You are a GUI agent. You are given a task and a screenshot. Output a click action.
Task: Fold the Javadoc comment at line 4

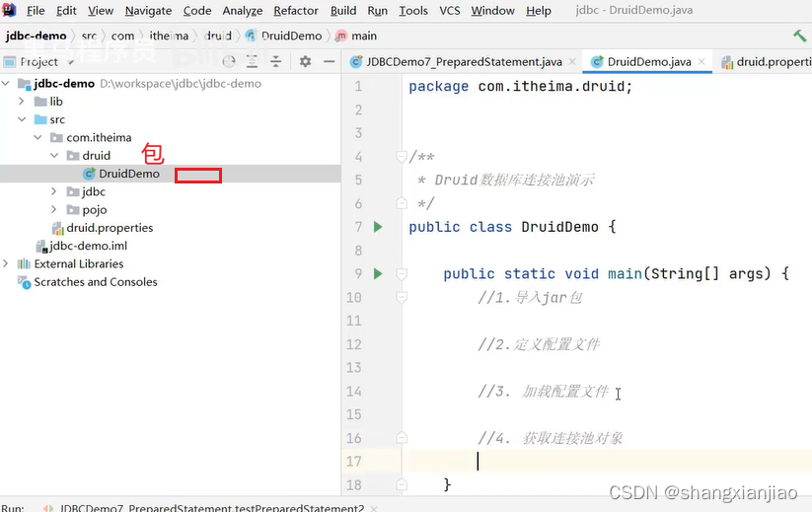(x=402, y=156)
